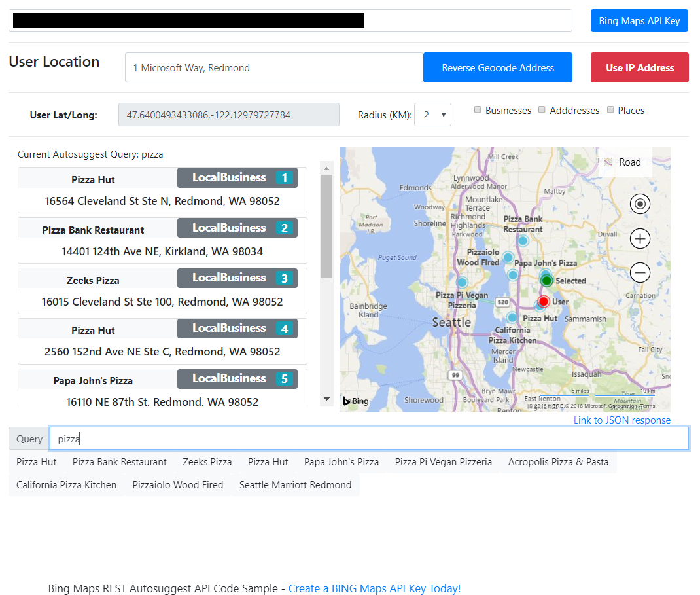This screenshot has width=700, height=595.
Task: Focus the pizza Query input field
Action: 369,439
